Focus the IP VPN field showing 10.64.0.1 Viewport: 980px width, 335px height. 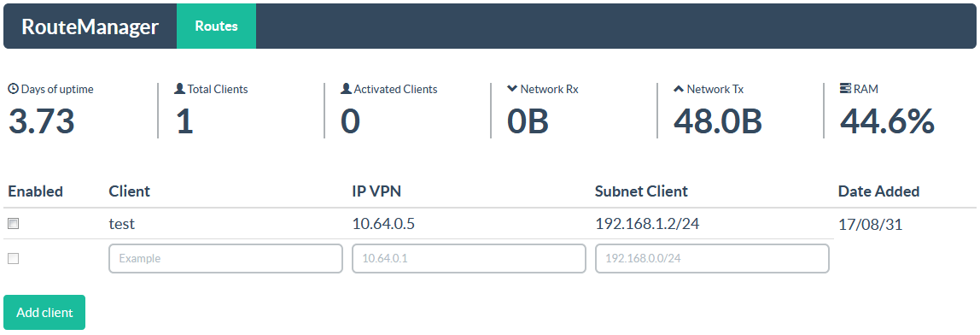469,259
